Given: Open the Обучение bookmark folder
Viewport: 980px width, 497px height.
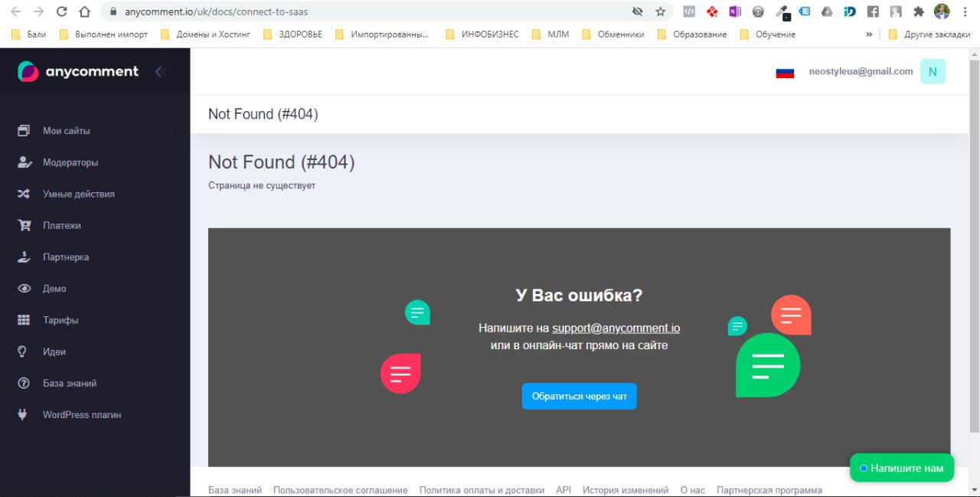Looking at the screenshot, I should pos(767,34).
